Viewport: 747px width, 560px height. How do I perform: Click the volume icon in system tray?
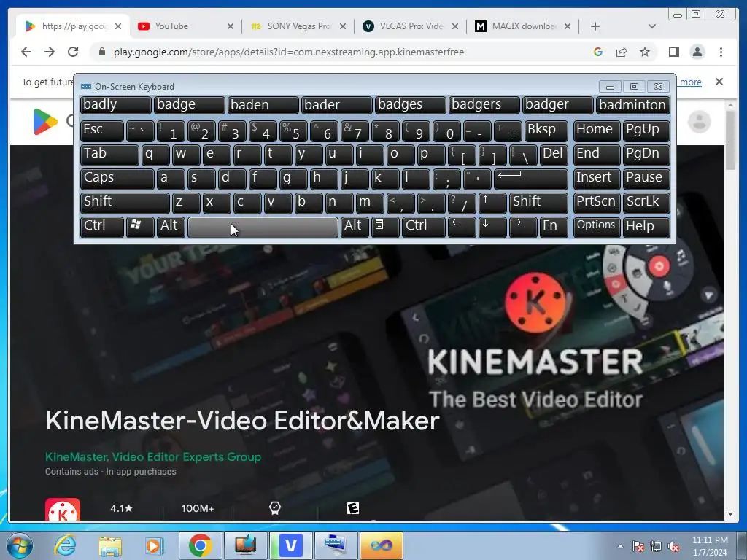[x=673, y=547]
